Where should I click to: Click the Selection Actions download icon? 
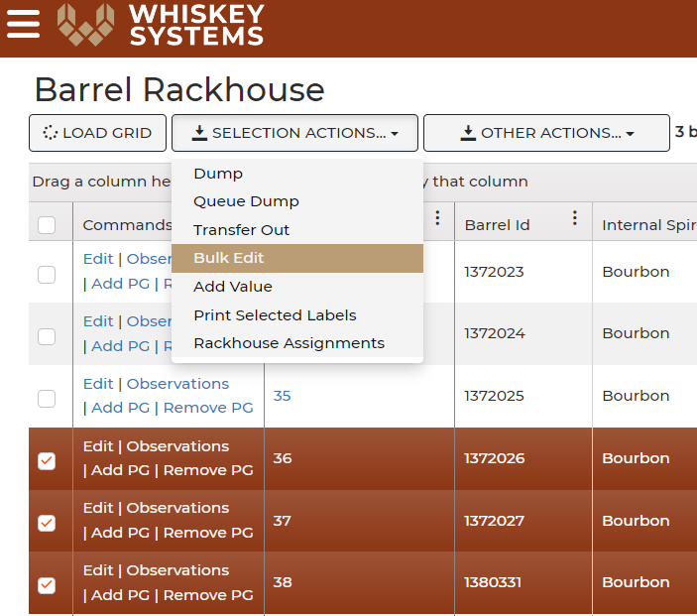point(199,133)
